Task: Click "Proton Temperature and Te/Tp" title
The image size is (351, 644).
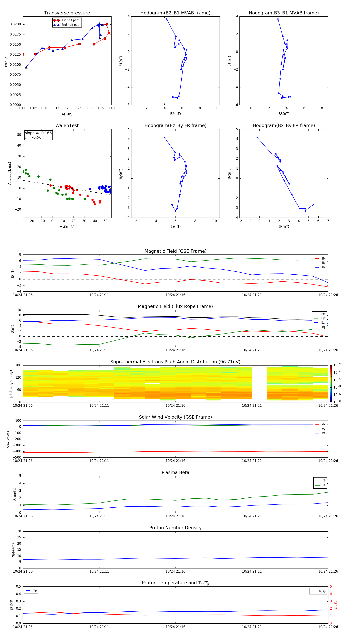Action: pos(175,583)
